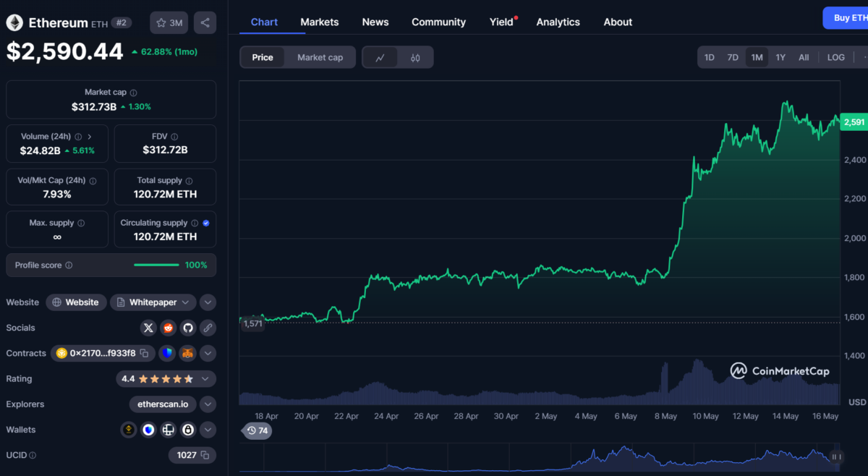Screen dimensions: 868x476
Task: Click the info icon beside Volume (24h)
Action: coord(78,137)
